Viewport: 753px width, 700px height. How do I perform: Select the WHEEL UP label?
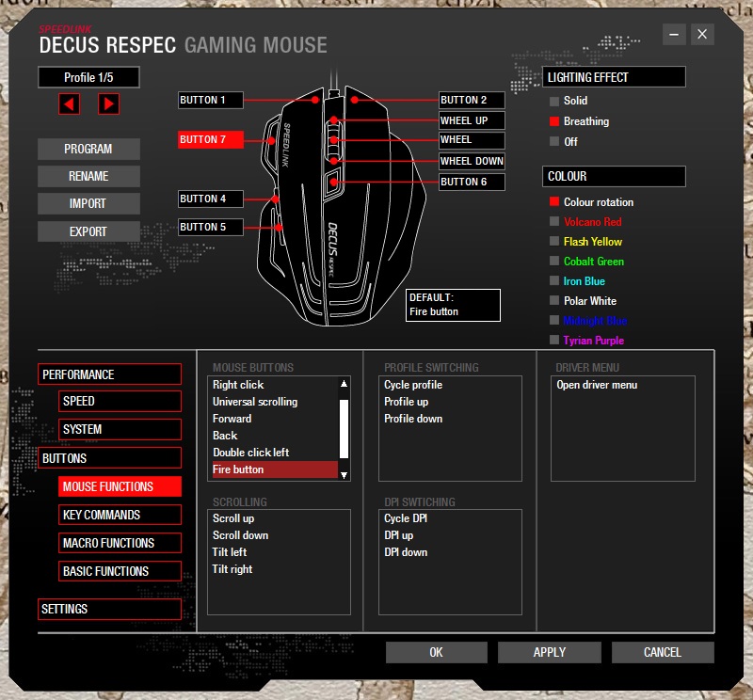click(x=472, y=120)
